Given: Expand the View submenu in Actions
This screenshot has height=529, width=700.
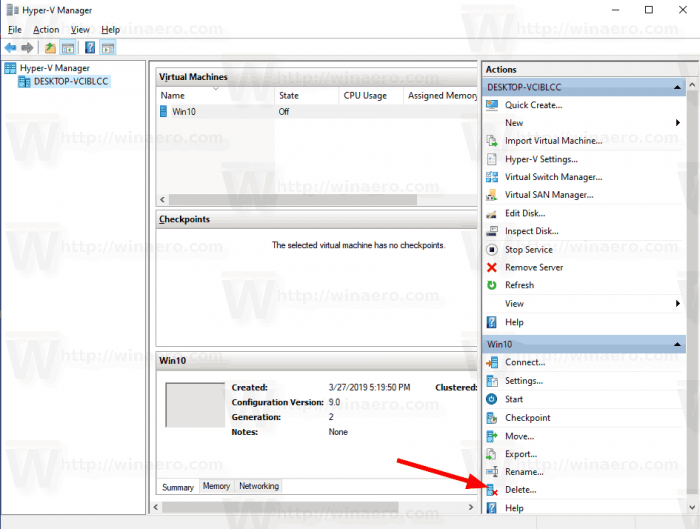Looking at the screenshot, I should 679,303.
